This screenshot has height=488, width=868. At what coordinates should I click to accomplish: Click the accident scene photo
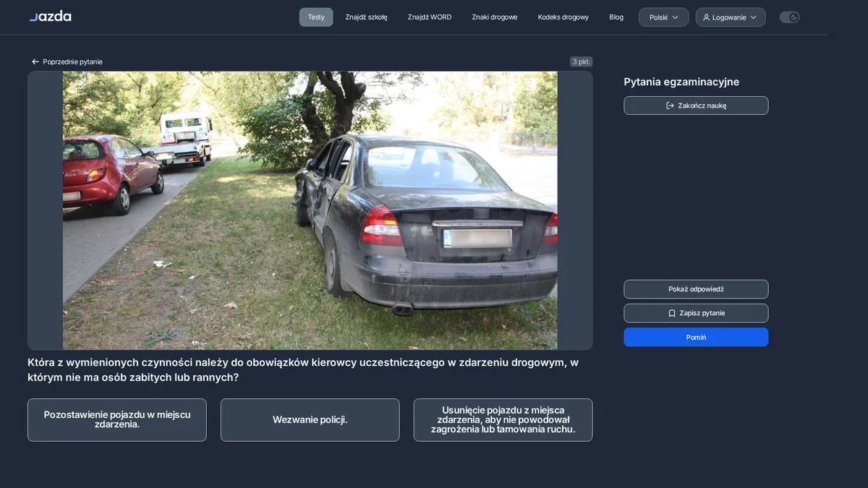(310, 210)
